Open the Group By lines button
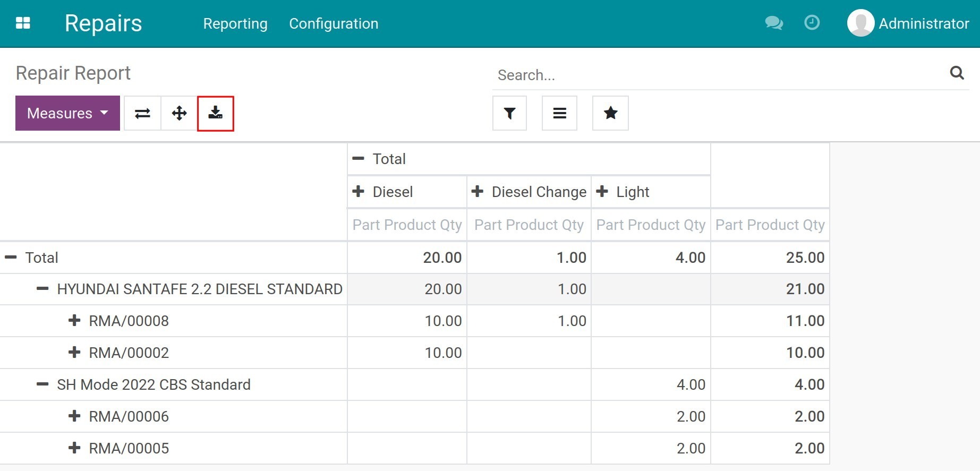 [x=559, y=113]
